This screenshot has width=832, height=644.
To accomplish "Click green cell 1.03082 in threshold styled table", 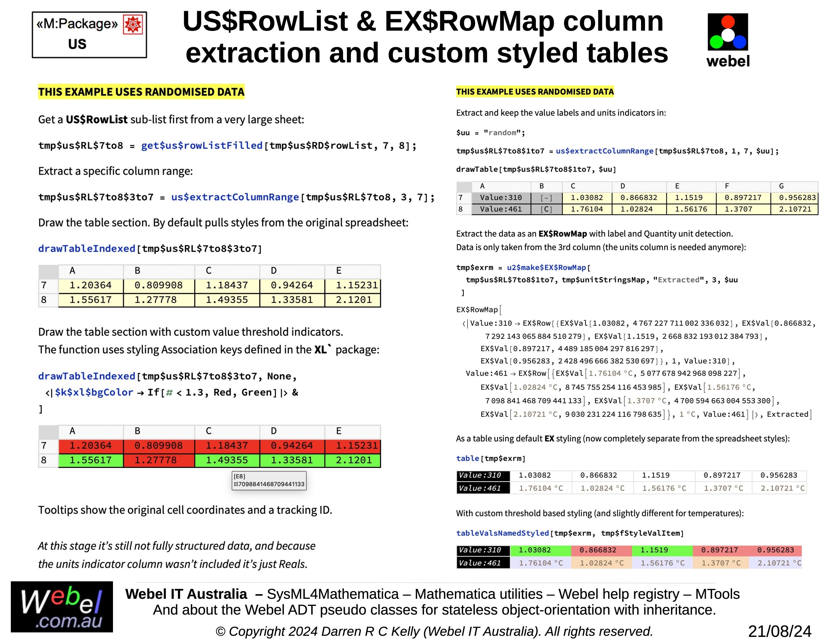I will click(x=540, y=550).
